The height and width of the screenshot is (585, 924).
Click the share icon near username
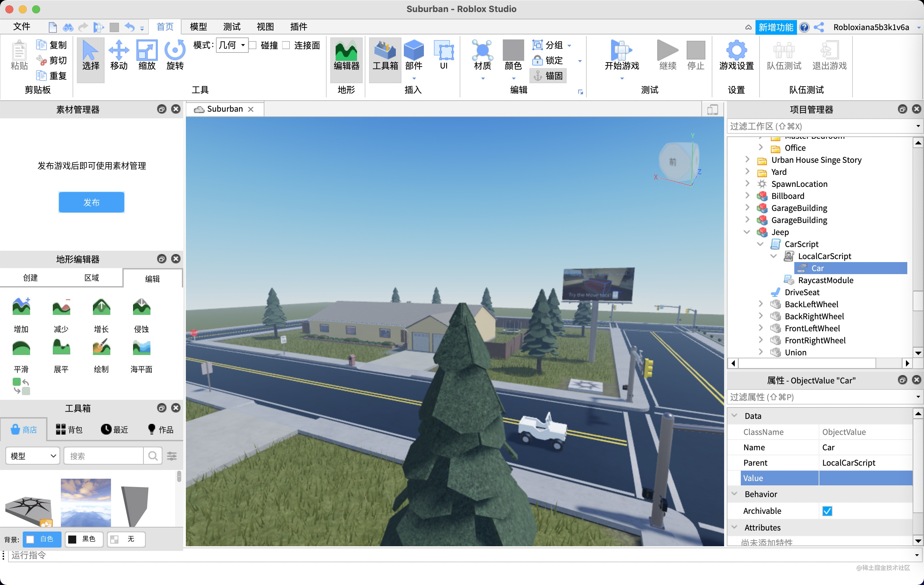coord(819,27)
